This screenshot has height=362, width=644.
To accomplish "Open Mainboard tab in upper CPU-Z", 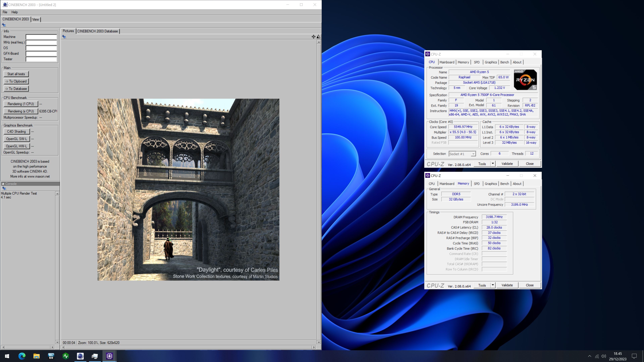I will click(x=447, y=62).
